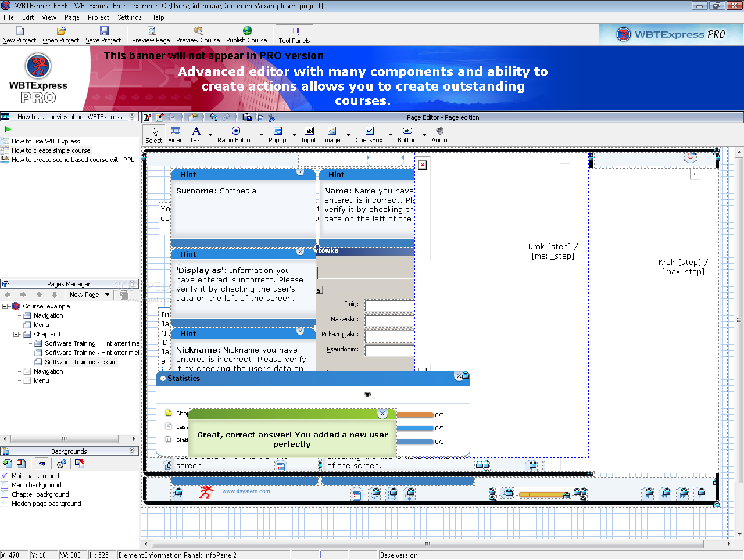
Task: Open How to use WBTExpress movie
Action: click(46, 141)
